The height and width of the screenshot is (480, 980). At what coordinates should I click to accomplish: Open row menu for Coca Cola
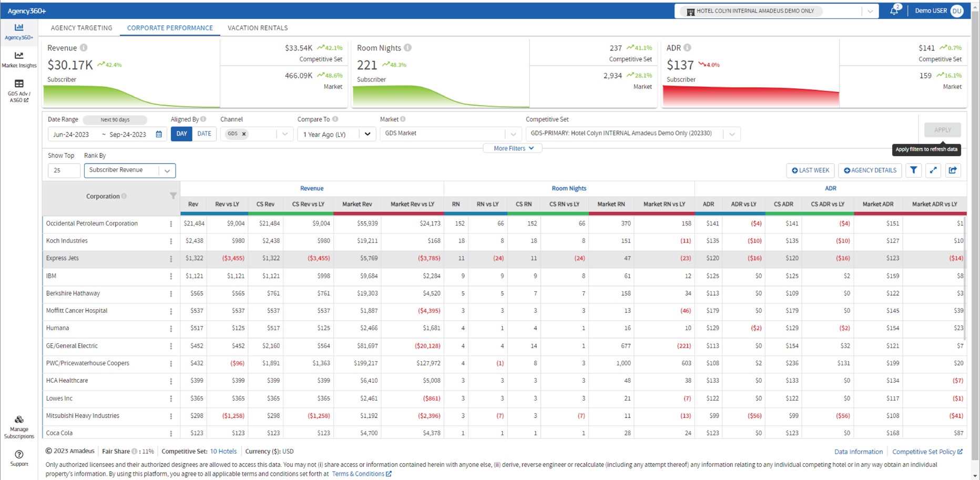point(171,434)
